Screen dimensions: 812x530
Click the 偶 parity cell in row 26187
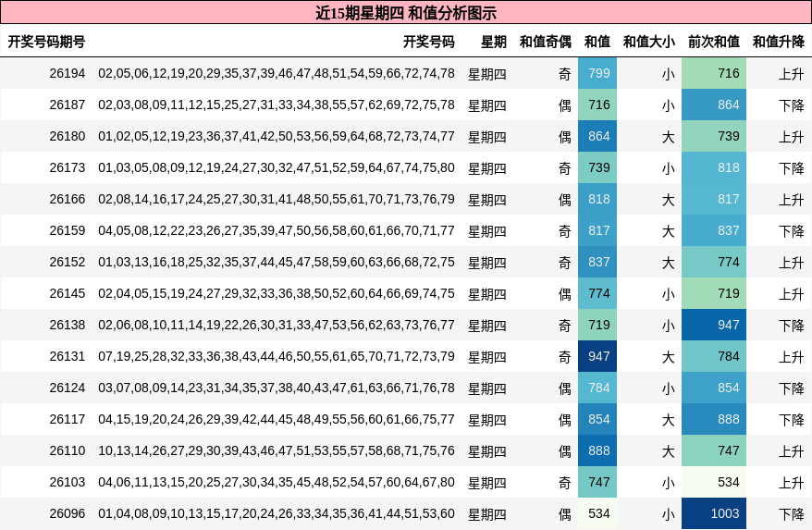(564, 105)
